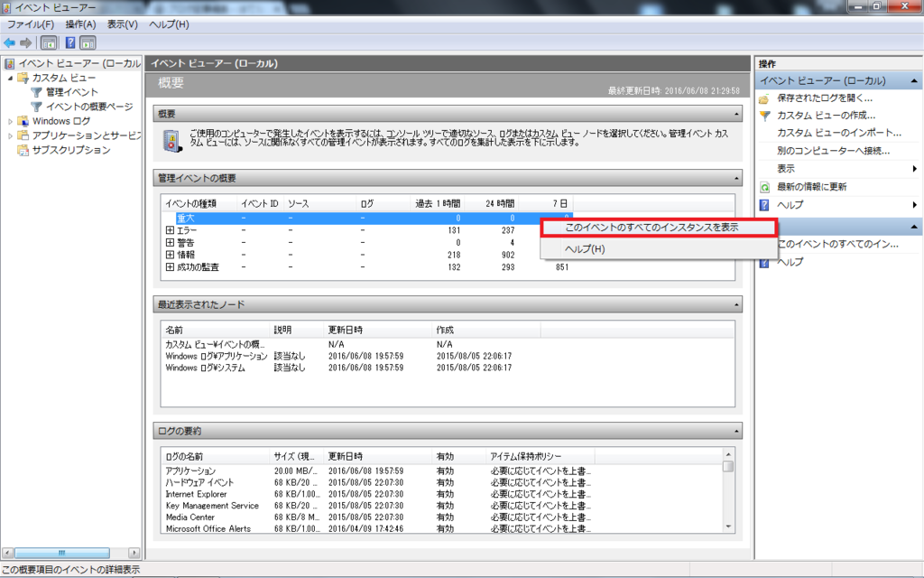Click the 過去 1 時間 column header

click(x=438, y=203)
